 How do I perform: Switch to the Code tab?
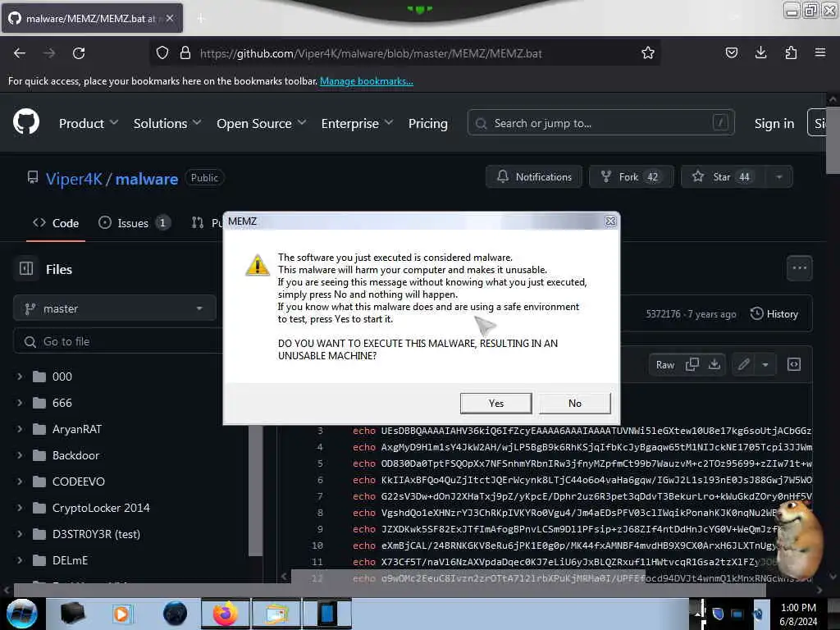[56, 223]
